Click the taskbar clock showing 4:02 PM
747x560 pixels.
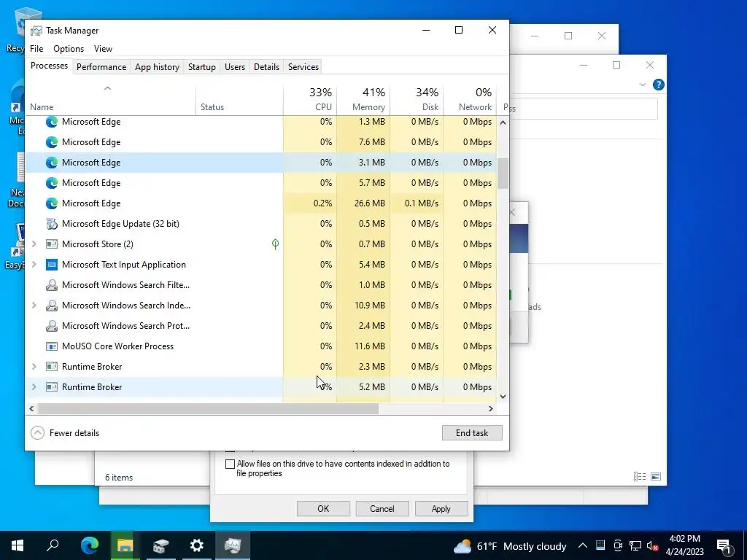pos(684,545)
